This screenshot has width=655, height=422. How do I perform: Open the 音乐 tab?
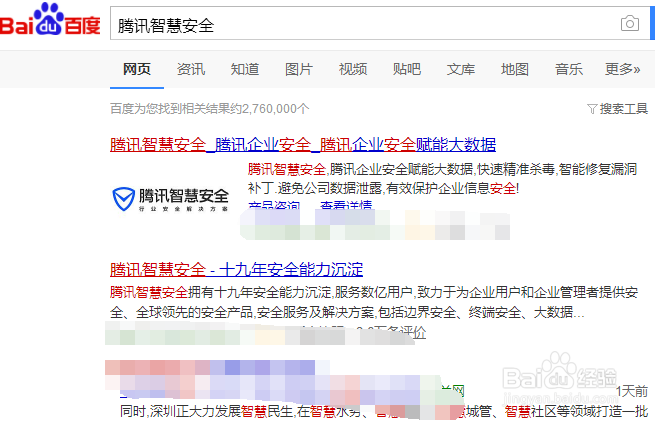click(569, 69)
